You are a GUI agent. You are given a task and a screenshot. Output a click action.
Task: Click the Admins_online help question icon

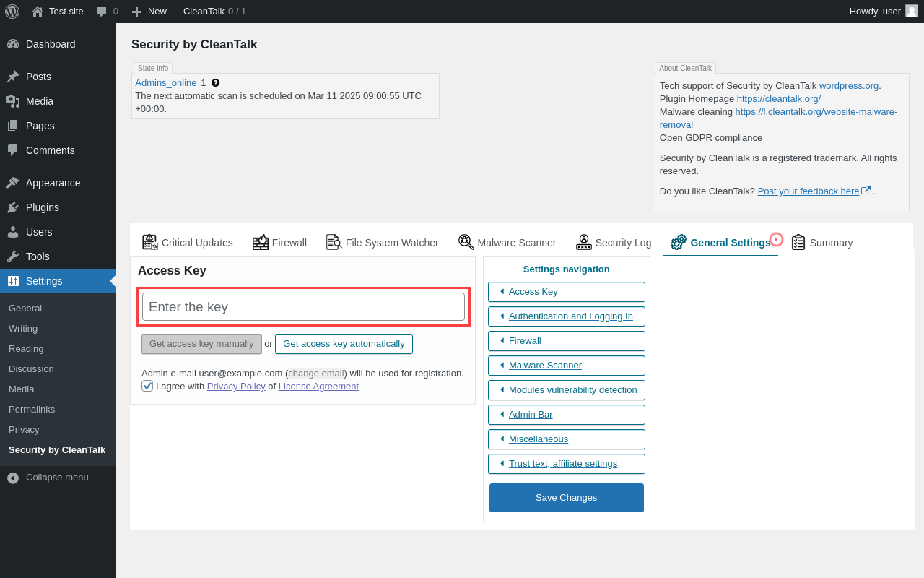click(x=215, y=83)
